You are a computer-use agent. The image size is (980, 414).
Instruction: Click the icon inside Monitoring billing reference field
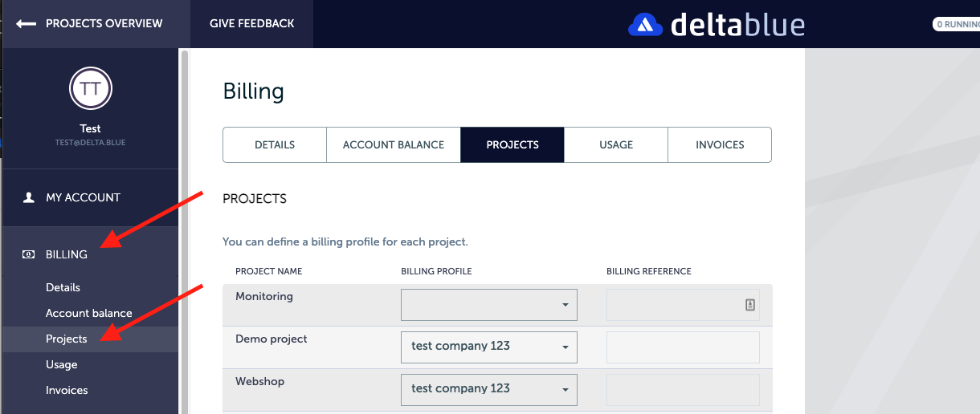tap(749, 305)
